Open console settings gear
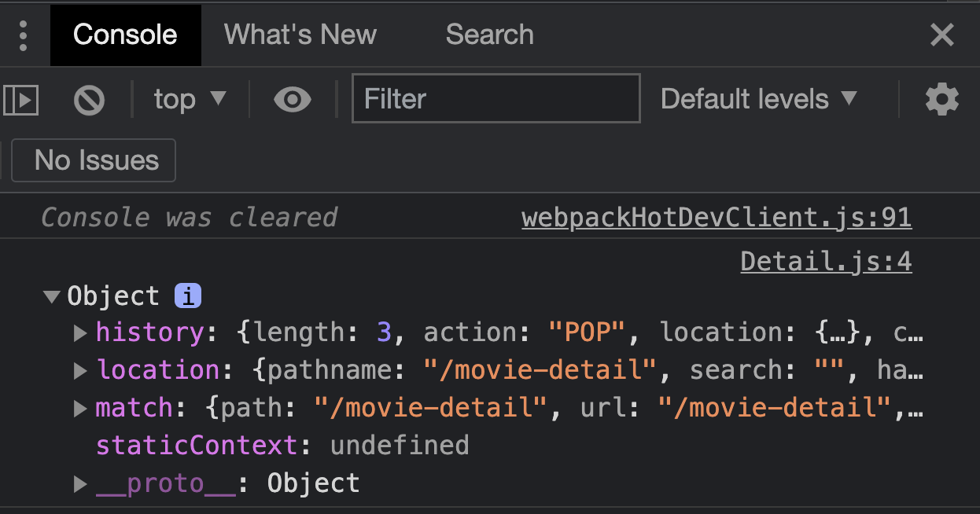 coord(942,100)
